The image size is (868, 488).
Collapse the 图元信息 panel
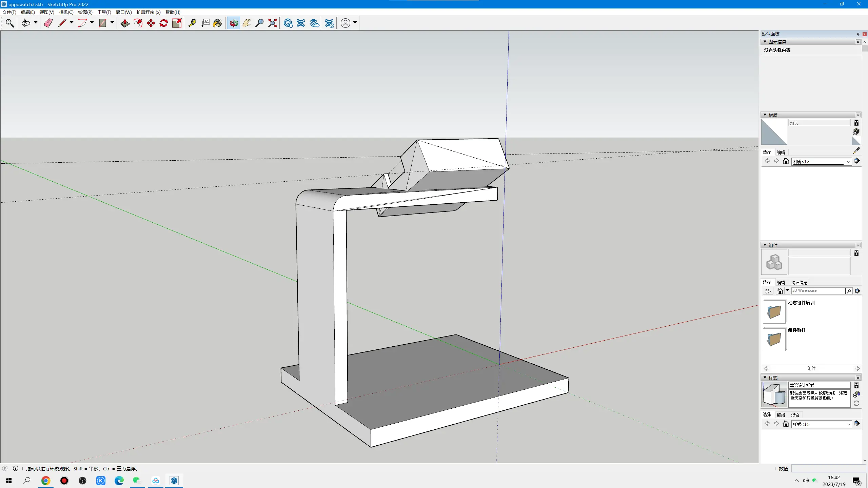point(765,42)
